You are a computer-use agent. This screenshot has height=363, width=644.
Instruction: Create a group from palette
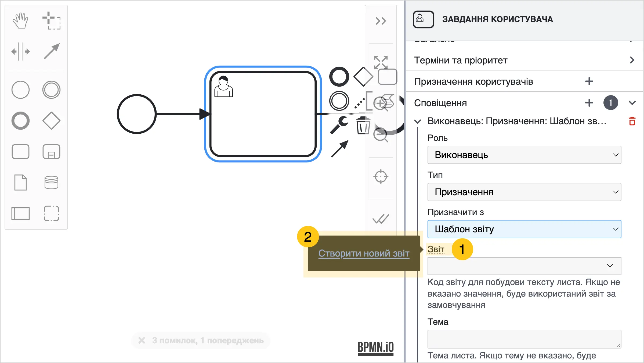(x=51, y=213)
